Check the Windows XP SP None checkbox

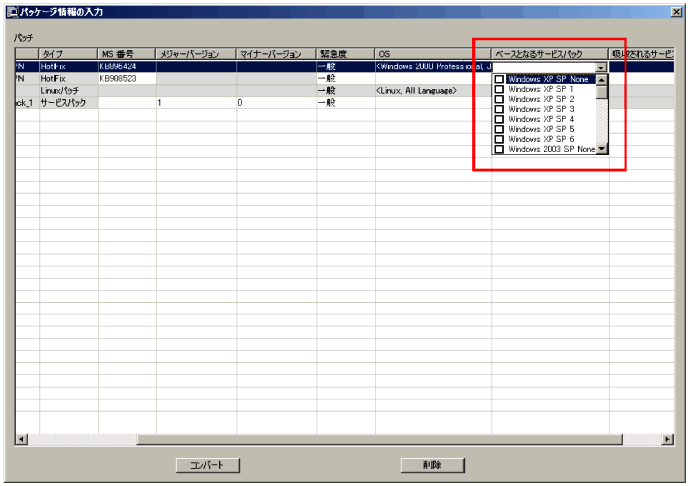[x=499, y=79]
